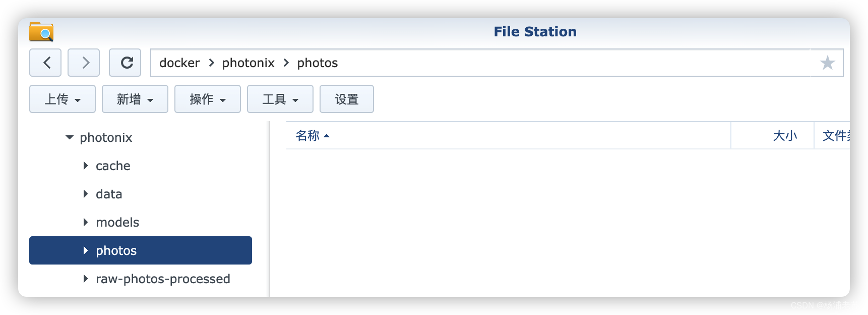Collapse the photonix folder tree
Screen dimensions: 868x315
click(x=69, y=137)
